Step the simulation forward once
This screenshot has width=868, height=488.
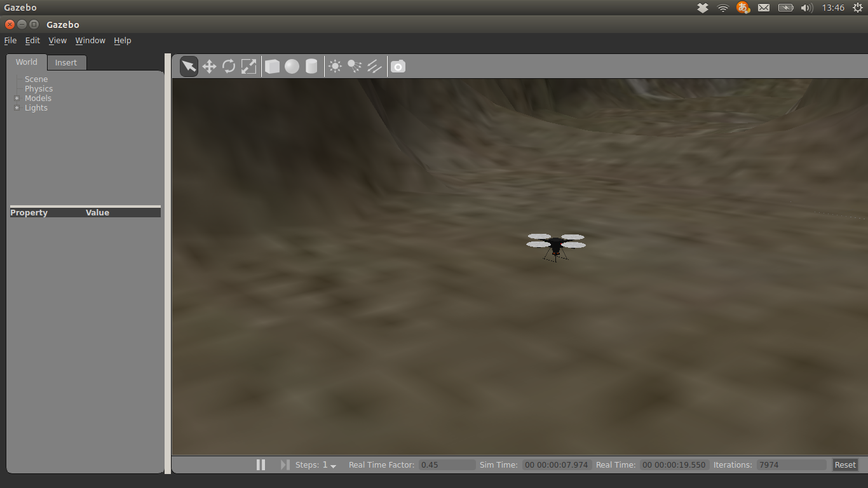click(285, 464)
